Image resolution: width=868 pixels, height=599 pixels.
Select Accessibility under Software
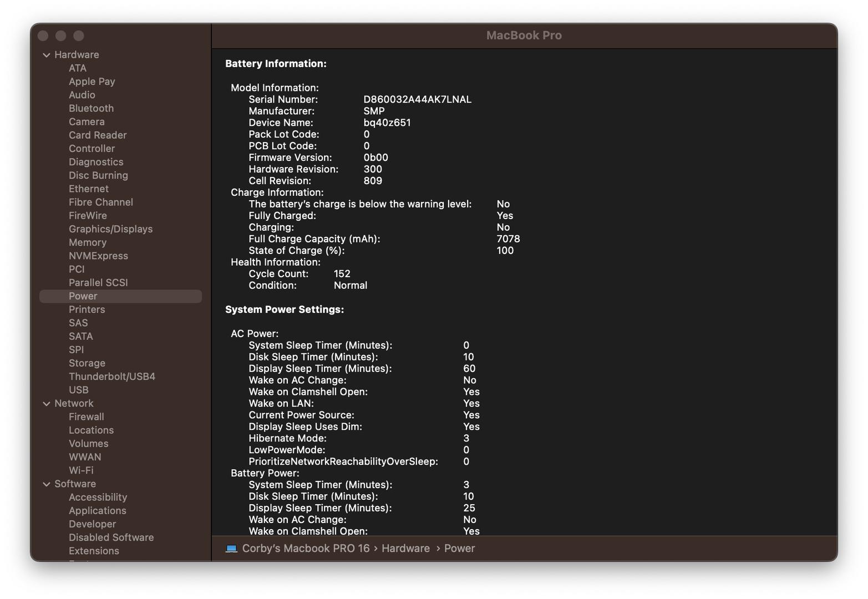tap(98, 498)
